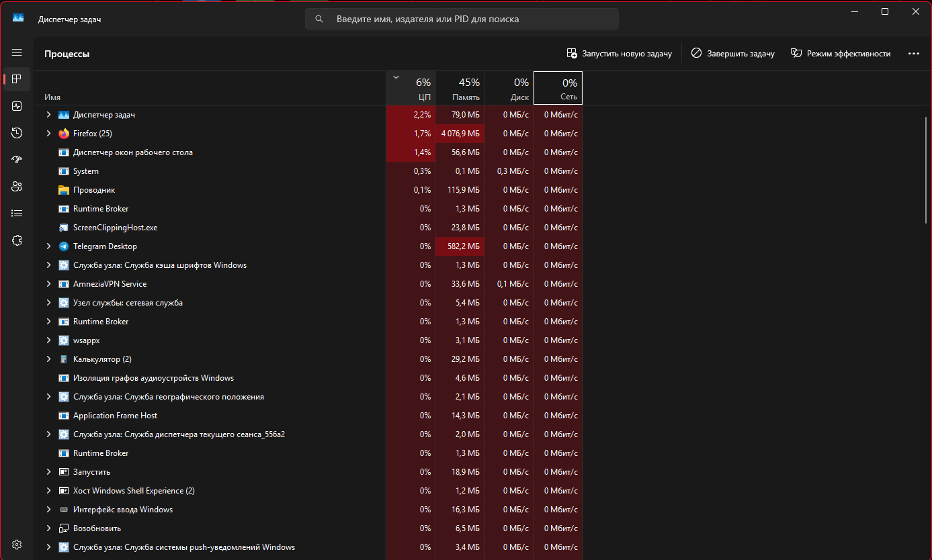Open the three-dots more options menu

[913, 54]
